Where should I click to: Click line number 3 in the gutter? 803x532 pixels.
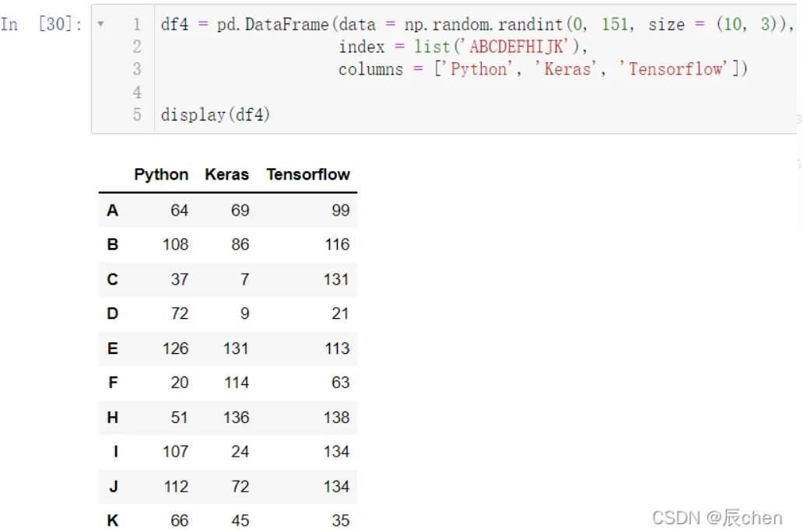tap(137, 69)
